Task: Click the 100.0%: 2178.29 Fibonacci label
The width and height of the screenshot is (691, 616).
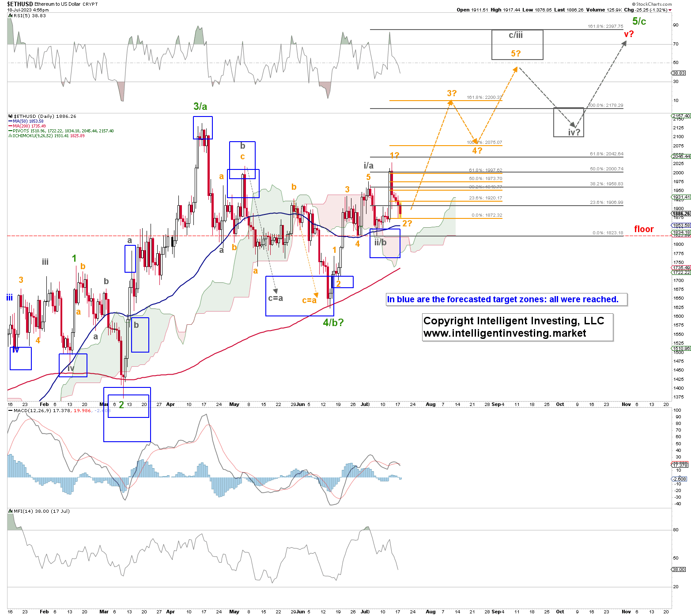Action: point(605,105)
